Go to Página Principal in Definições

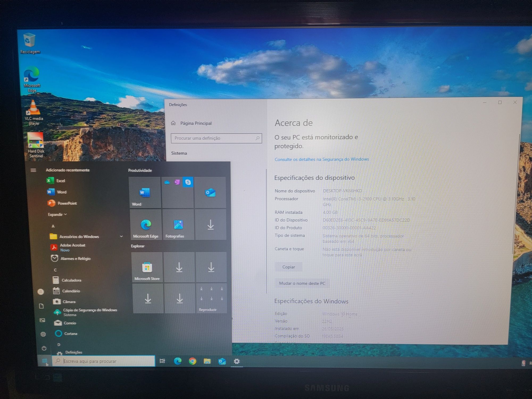coord(192,123)
